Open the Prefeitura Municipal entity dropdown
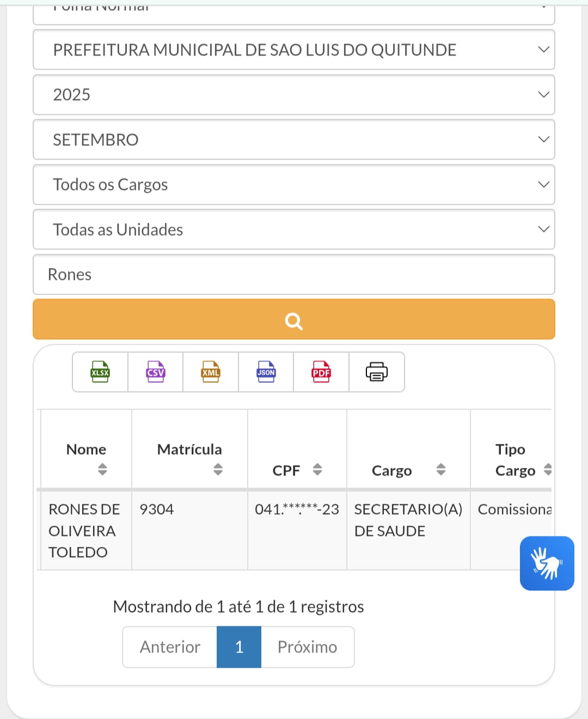Screen dimensions: 588x719 294,50
